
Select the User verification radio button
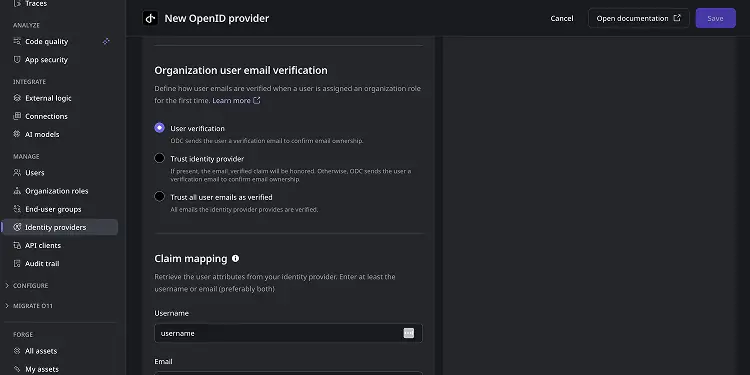[159, 128]
